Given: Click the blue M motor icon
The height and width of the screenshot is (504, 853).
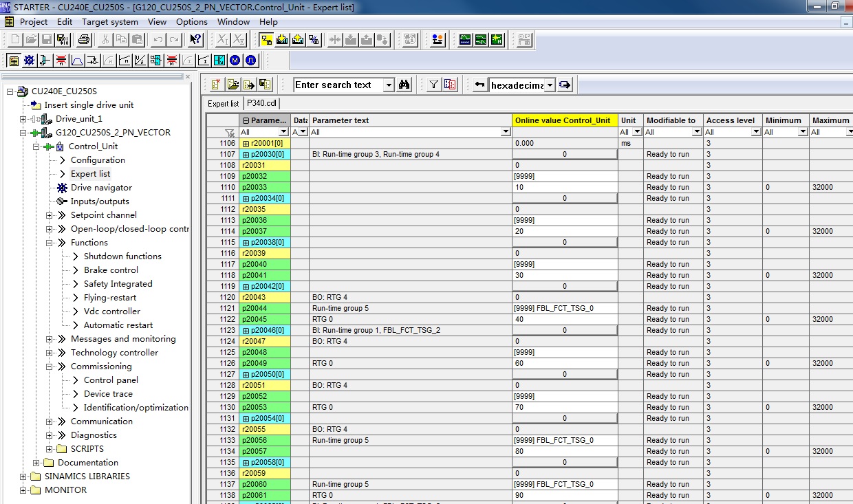Looking at the screenshot, I should [x=235, y=61].
